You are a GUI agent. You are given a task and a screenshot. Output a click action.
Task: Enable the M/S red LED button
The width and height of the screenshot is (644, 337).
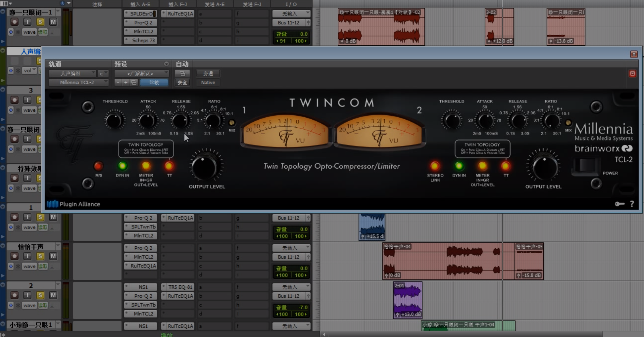point(98,166)
